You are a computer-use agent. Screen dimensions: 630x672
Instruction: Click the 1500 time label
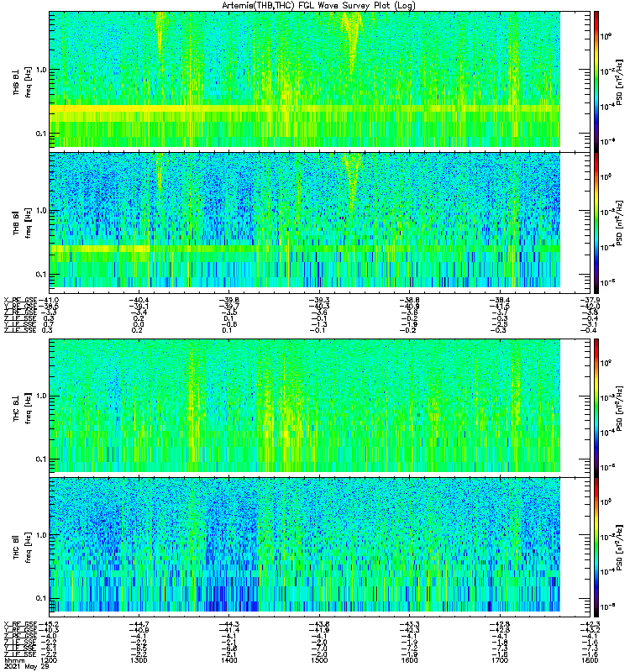[x=319, y=660]
